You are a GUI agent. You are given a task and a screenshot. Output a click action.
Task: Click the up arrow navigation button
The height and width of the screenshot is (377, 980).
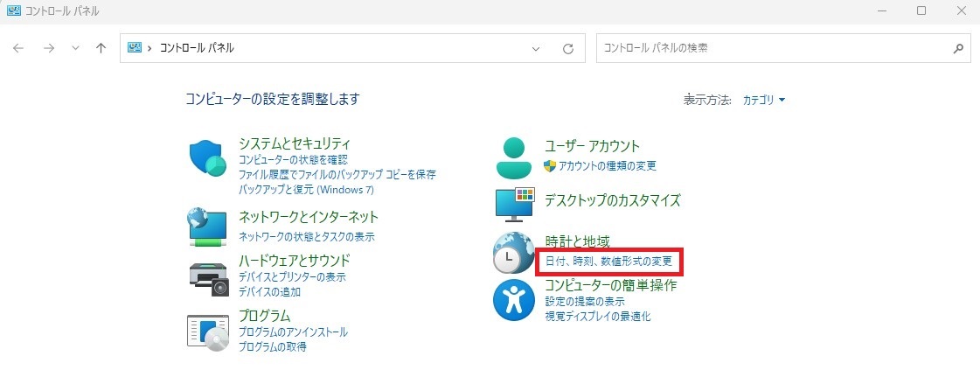[101, 48]
